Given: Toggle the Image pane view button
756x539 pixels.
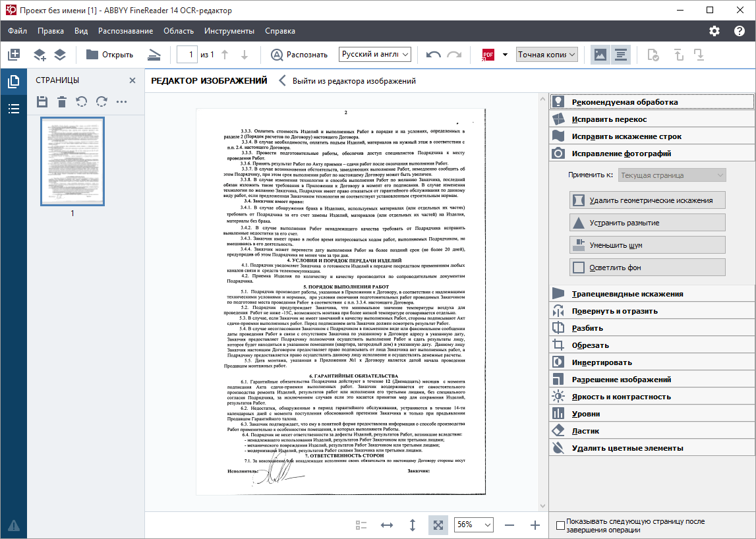Looking at the screenshot, I should (x=600, y=55).
